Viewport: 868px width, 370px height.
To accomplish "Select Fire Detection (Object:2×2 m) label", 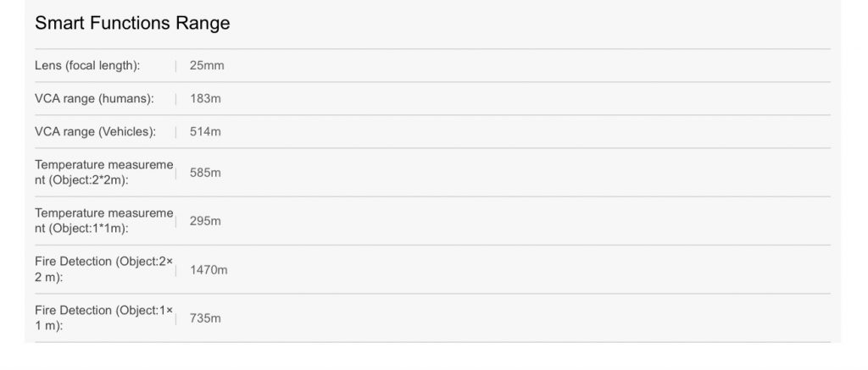I will pos(103,269).
